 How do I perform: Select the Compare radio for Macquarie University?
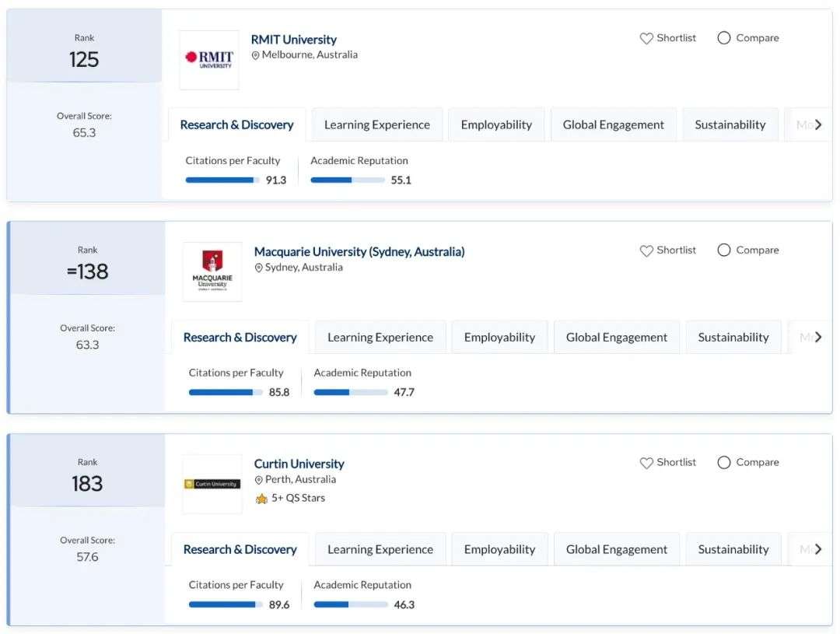pos(724,250)
